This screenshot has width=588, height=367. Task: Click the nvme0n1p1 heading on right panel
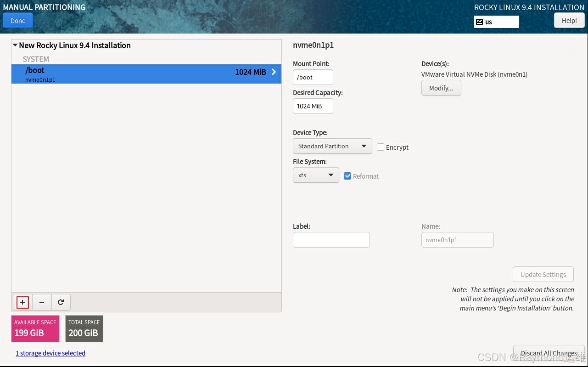pos(313,45)
